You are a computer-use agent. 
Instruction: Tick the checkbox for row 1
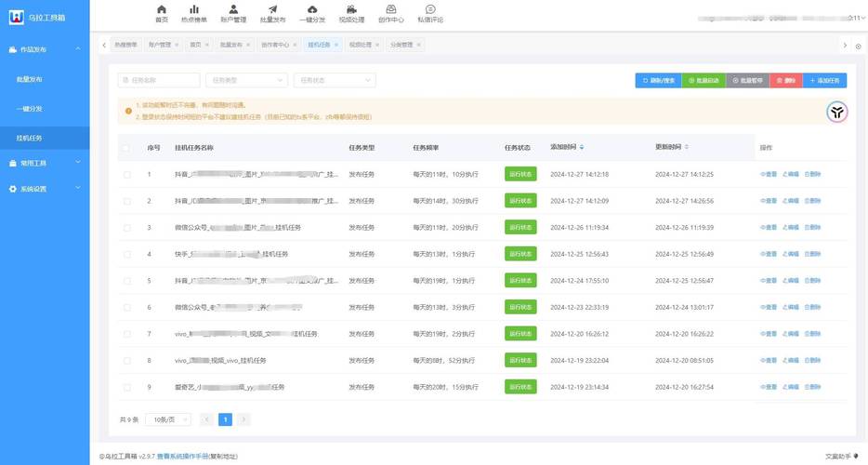tap(126, 175)
